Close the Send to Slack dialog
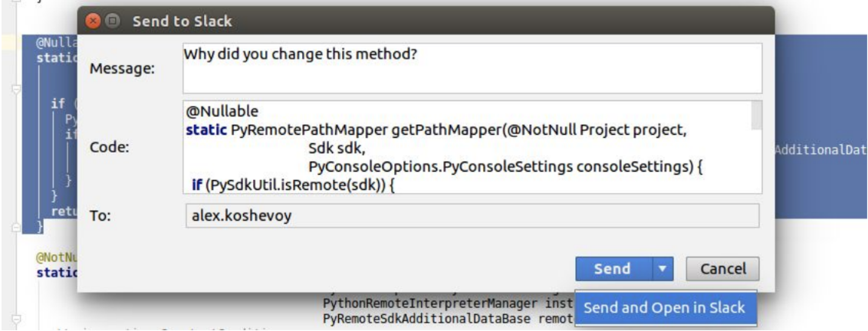Viewport: 868px width, 331px height. 94,21
